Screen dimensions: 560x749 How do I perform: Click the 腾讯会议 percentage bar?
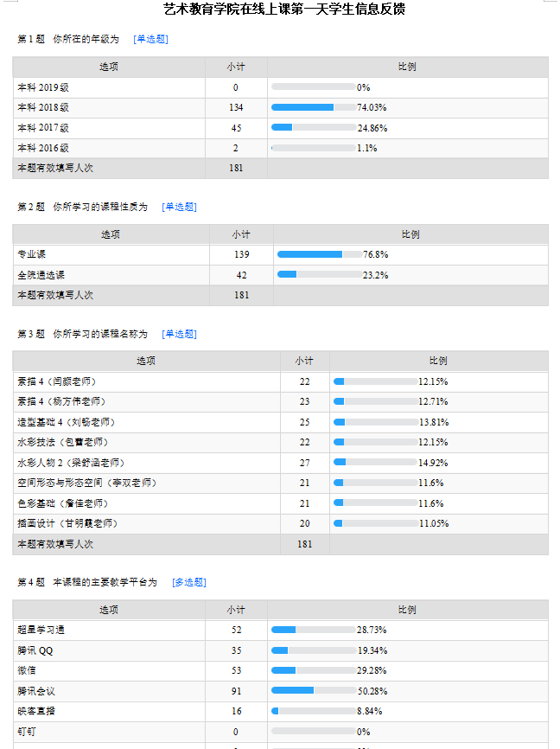(313, 691)
